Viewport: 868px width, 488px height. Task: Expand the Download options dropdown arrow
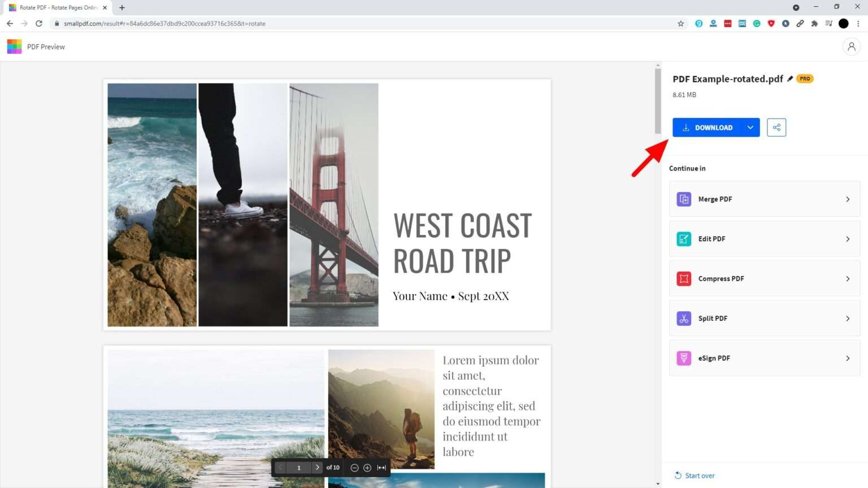coord(750,128)
